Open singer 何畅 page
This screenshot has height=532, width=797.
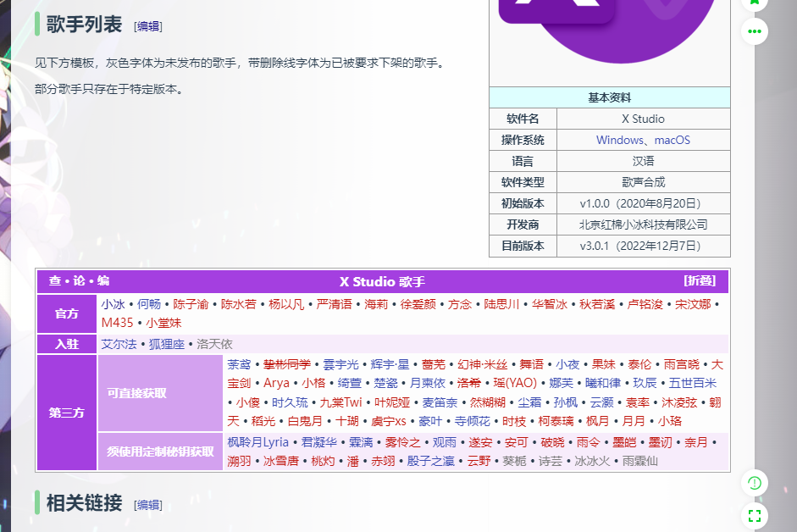pos(149,304)
